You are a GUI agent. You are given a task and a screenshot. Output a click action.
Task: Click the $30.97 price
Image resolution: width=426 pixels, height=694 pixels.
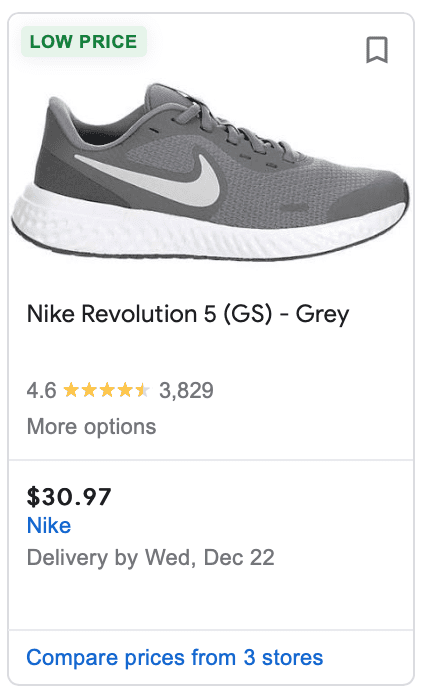pyautogui.click(x=69, y=497)
